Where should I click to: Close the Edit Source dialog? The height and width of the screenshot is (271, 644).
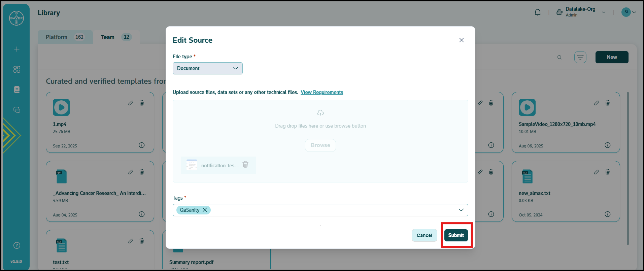click(462, 40)
